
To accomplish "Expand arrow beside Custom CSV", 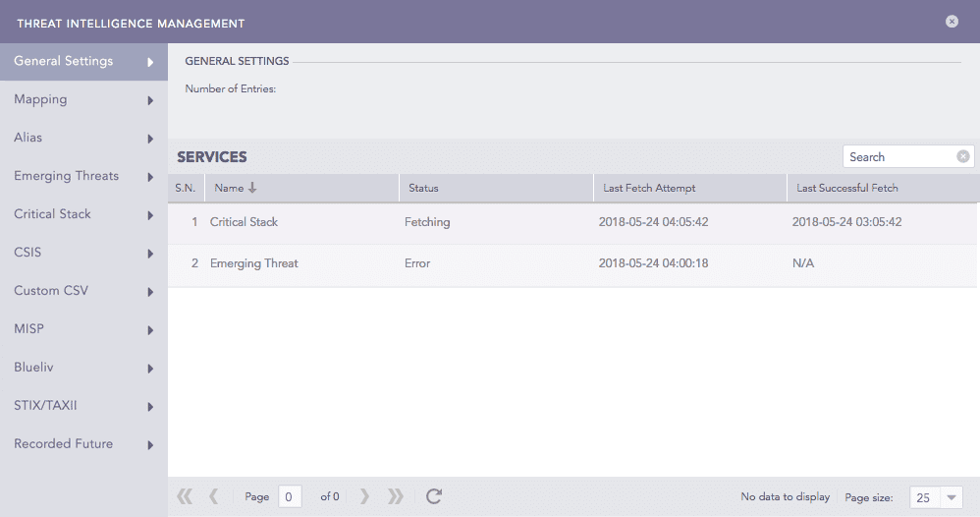I will click(x=150, y=292).
